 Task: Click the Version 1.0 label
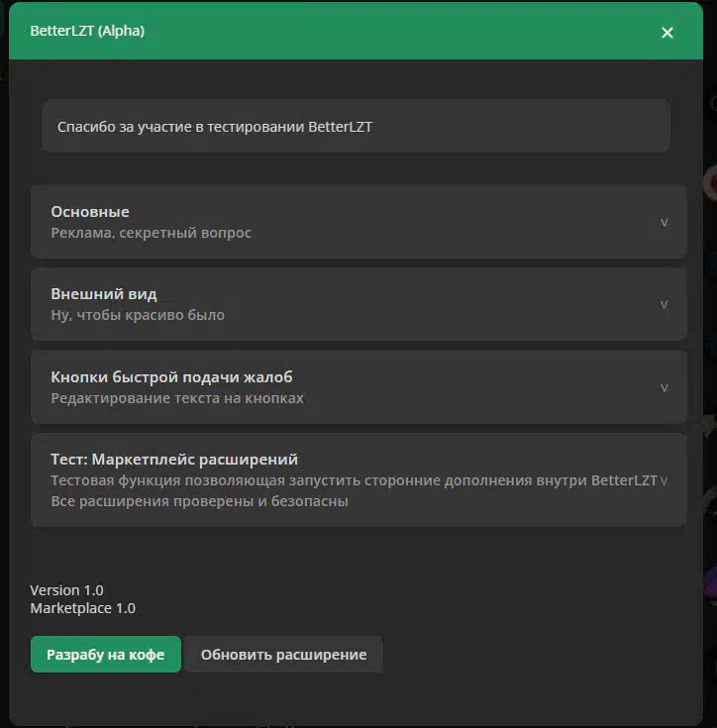point(66,590)
